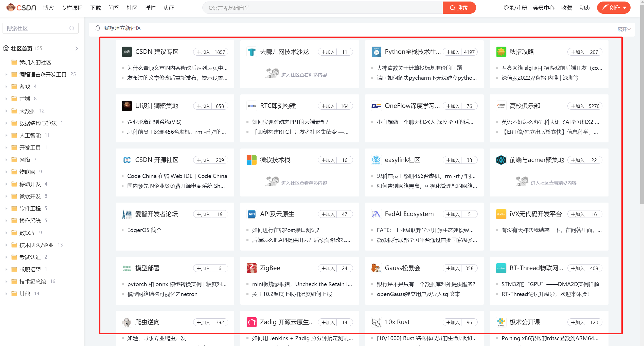
Task: Open post openGauss建立用户及导入sql文本
Action: pyautogui.click(x=418, y=294)
